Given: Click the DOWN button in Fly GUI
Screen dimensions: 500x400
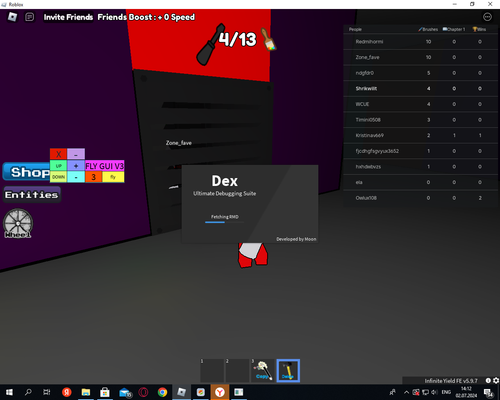Looking at the screenshot, I should [58, 177].
